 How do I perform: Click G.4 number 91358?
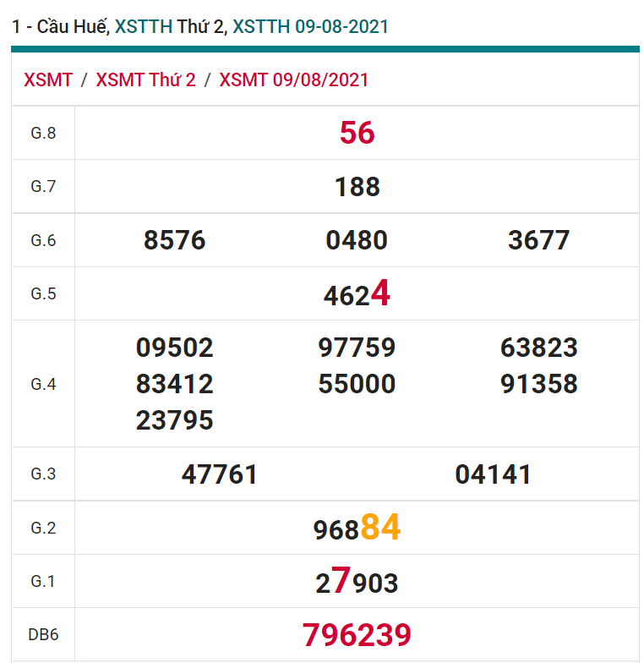pyautogui.click(x=538, y=384)
